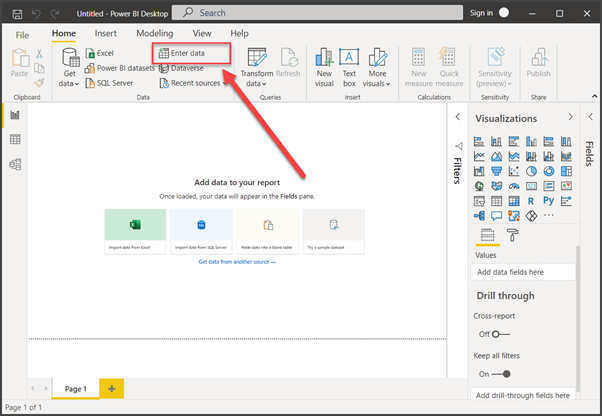Select the KPI visual
The width and height of the screenshot is (602, 416).
pyautogui.click(x=566, y=186)
